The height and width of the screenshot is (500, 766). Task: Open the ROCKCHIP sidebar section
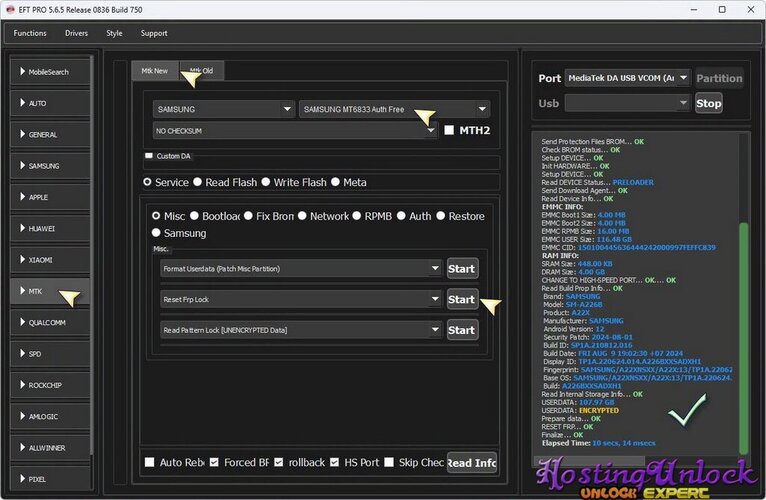pos(50,385)
